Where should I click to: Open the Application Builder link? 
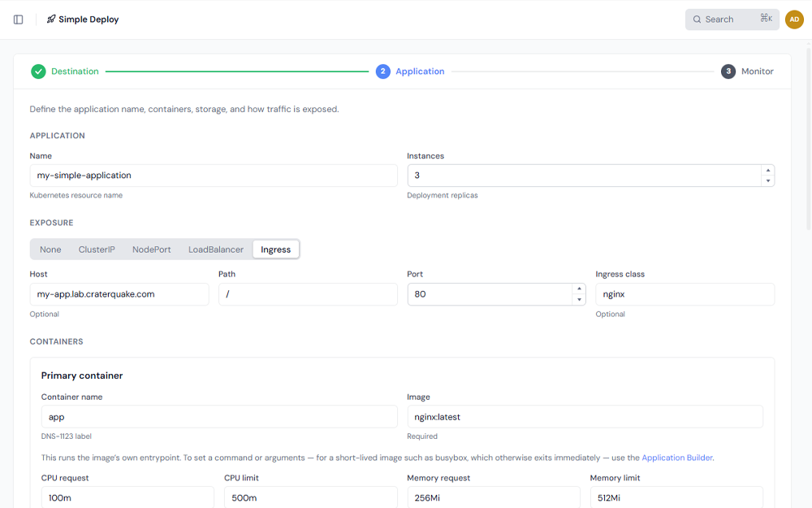(677, 458)
